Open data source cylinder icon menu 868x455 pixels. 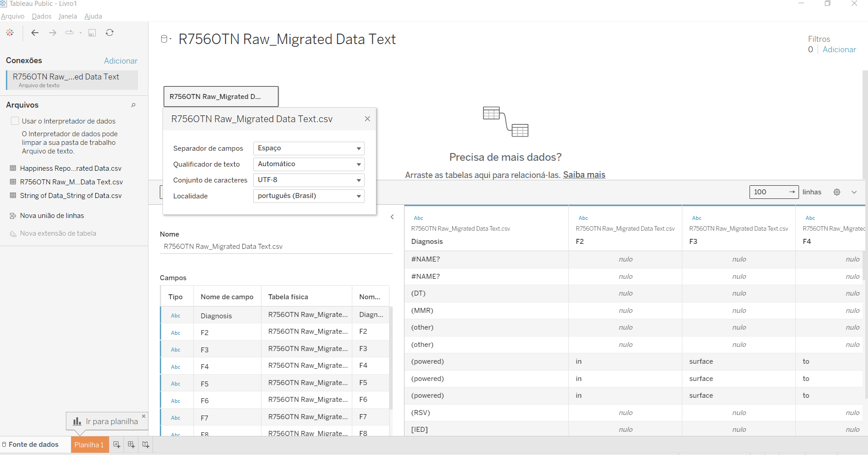(166, 39)
